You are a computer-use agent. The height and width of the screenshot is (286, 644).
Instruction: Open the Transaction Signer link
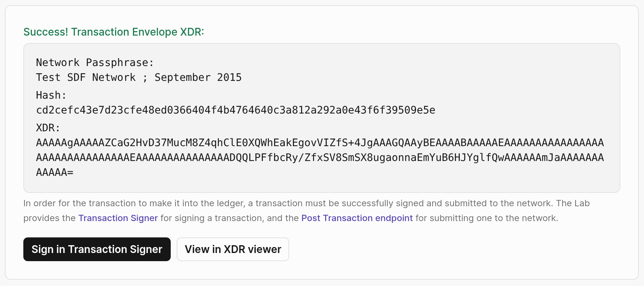[x=118, y=218]
